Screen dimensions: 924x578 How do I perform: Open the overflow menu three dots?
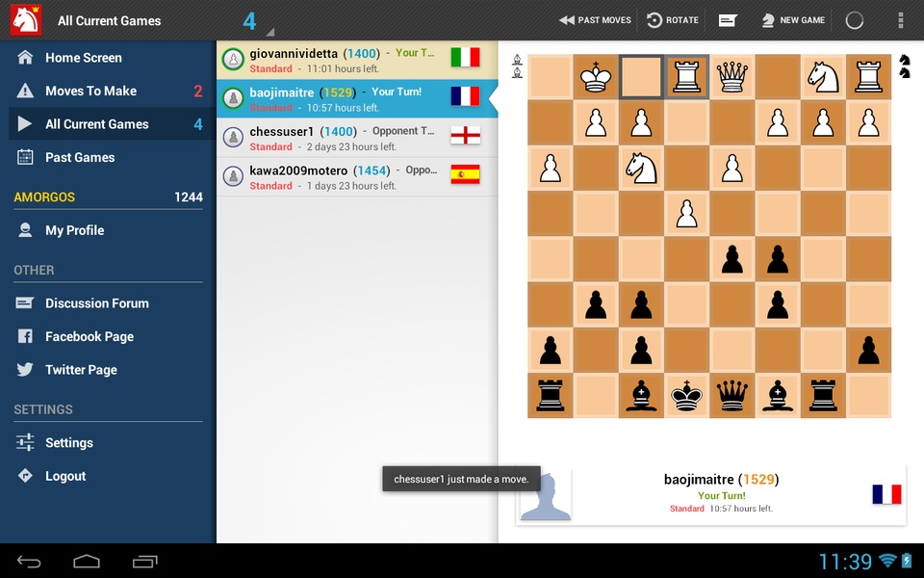point(901,20)
